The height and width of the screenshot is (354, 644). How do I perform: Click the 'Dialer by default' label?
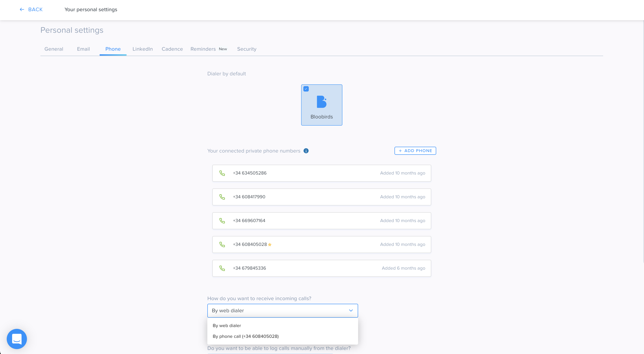(x=226, y=74)
